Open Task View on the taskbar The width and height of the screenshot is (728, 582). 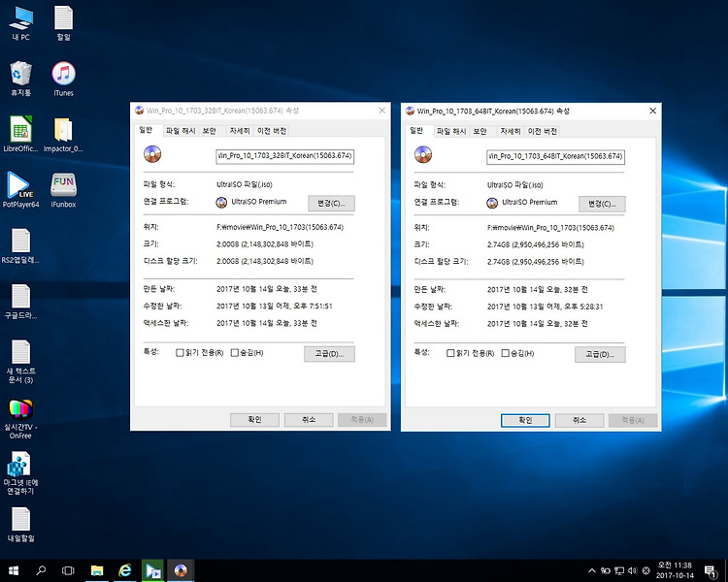tap(68, 570)
